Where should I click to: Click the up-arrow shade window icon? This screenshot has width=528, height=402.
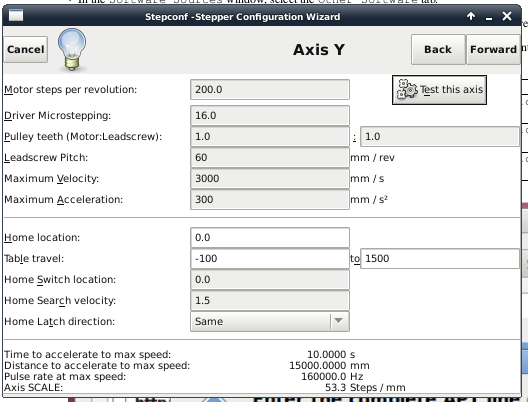471,16
